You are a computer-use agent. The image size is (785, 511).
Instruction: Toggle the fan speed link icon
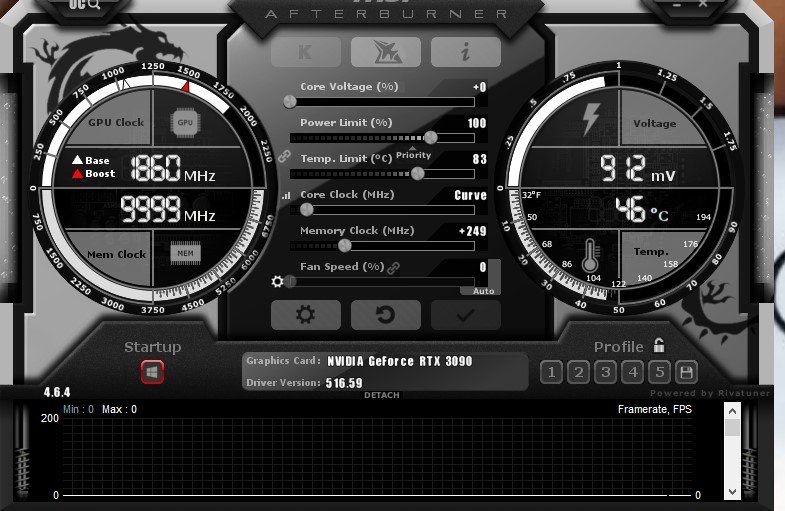tap(394, 268)
